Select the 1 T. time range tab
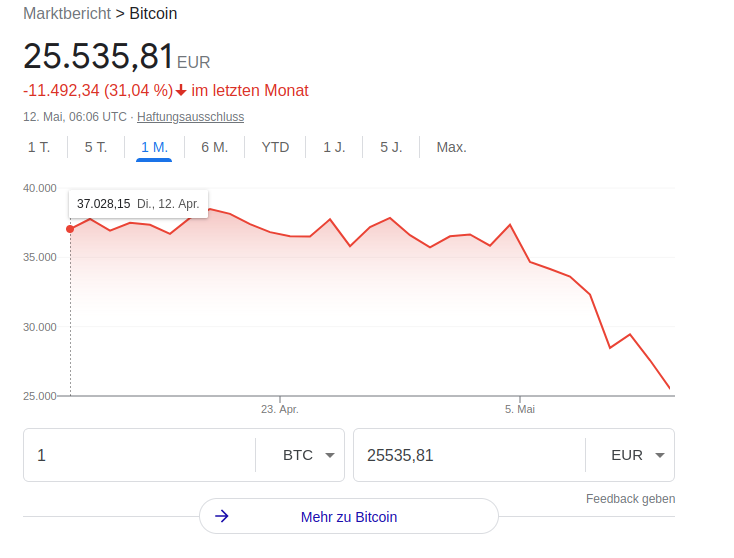734x558 pixels. pyautogui.click(x=39, y=147)
